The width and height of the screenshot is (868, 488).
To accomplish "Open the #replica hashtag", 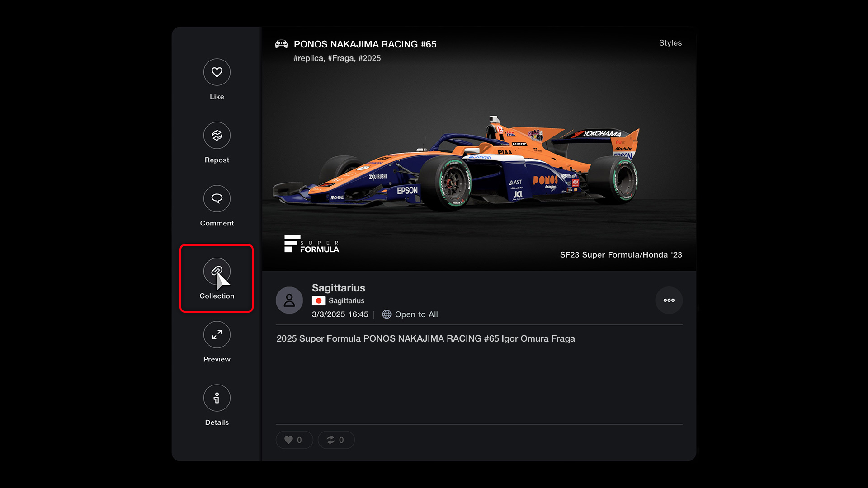I will pos(308,58).
